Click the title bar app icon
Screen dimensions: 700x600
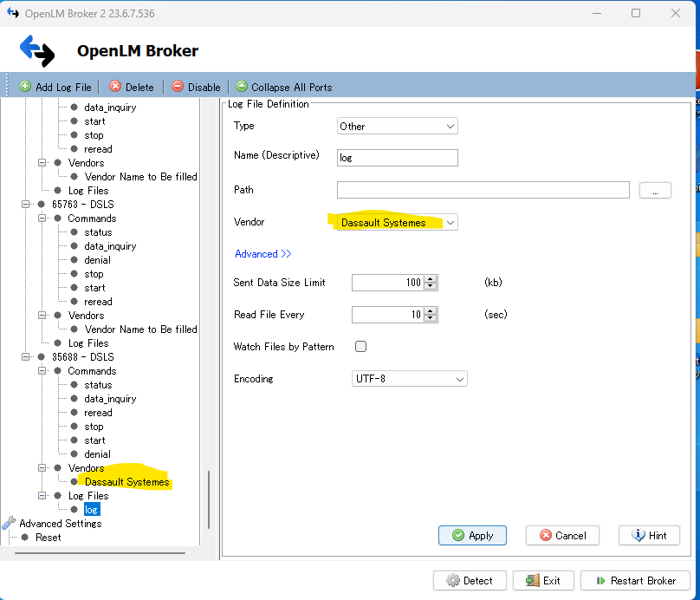tap(13, 13)
